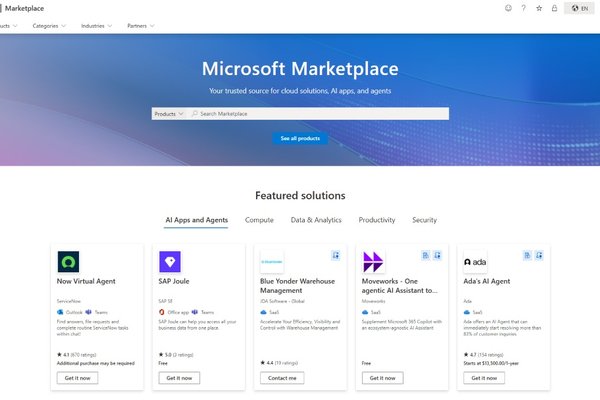This screenshot has width=600, height=400.
Task: Open the help question mark icon
Action: (x=523, y=8)
